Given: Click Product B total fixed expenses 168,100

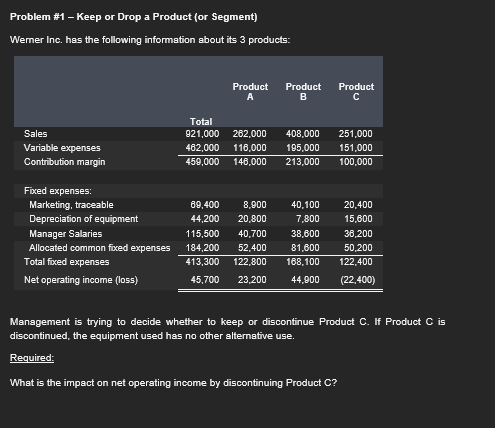Looking at the screenshot, I should pos(303,262).
